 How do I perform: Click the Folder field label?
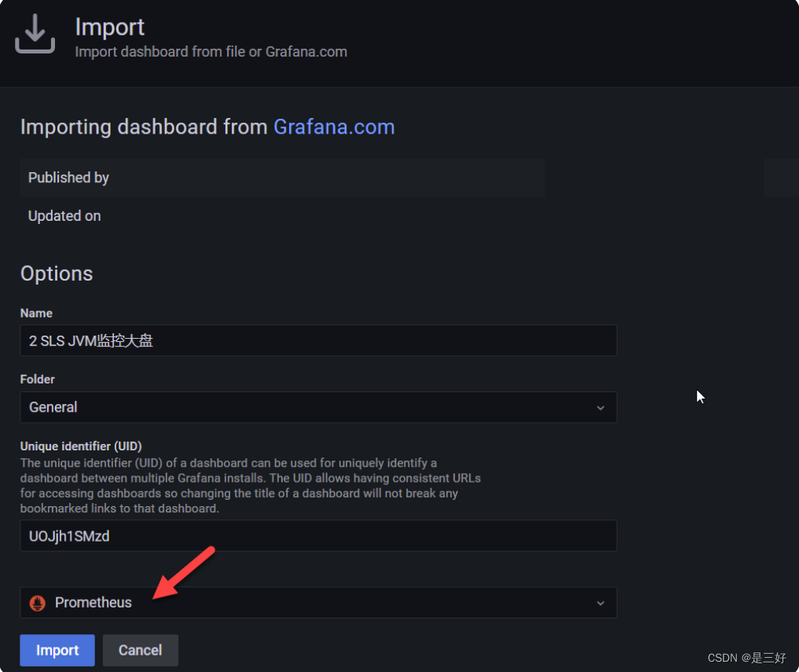(37, 380)
